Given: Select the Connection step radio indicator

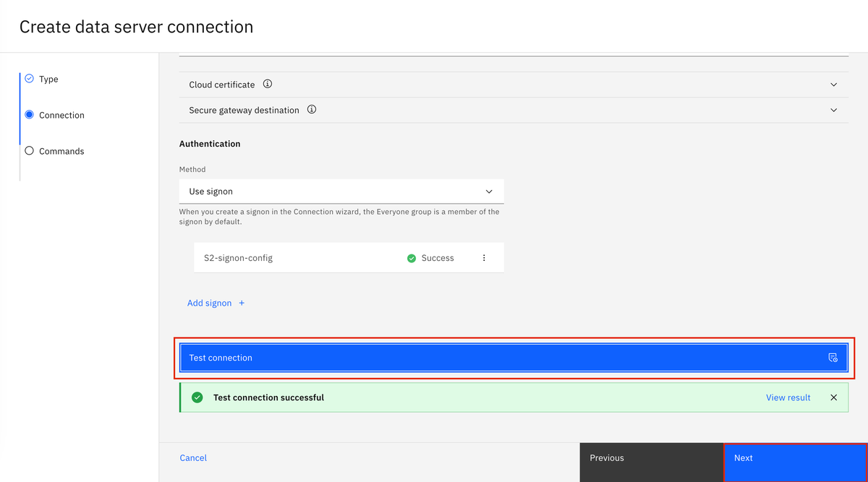Looking at the screenshot, I should coord(29,114).
